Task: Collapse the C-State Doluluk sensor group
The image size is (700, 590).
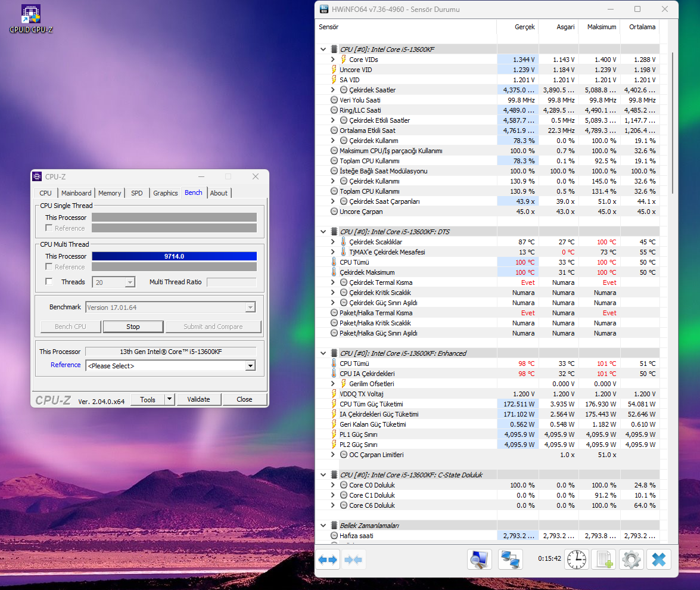Action: (323, 475)
